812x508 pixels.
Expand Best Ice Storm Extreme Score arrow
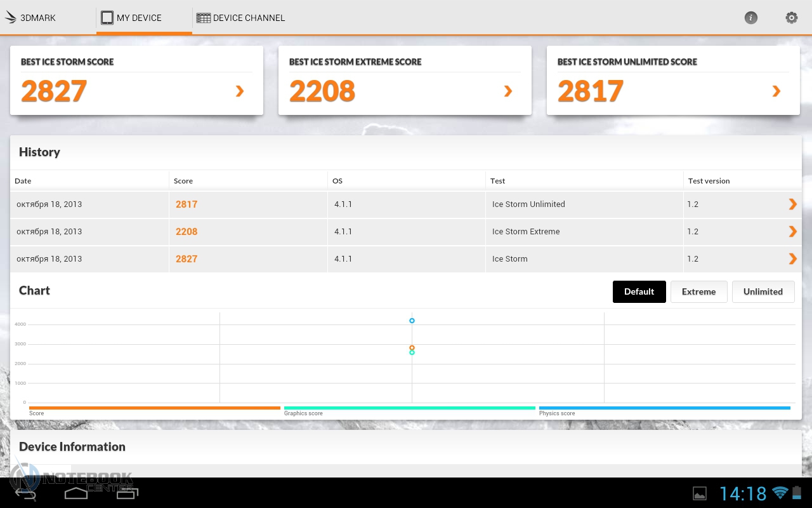[508, 91]
